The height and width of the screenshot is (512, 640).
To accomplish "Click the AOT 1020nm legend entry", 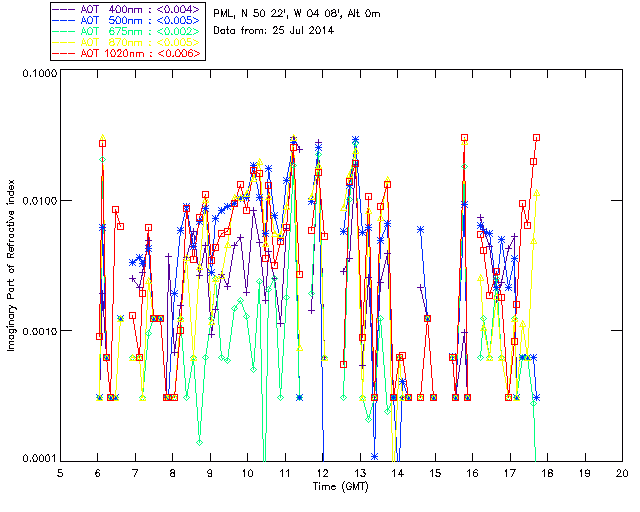I will [x=127, y=53].
